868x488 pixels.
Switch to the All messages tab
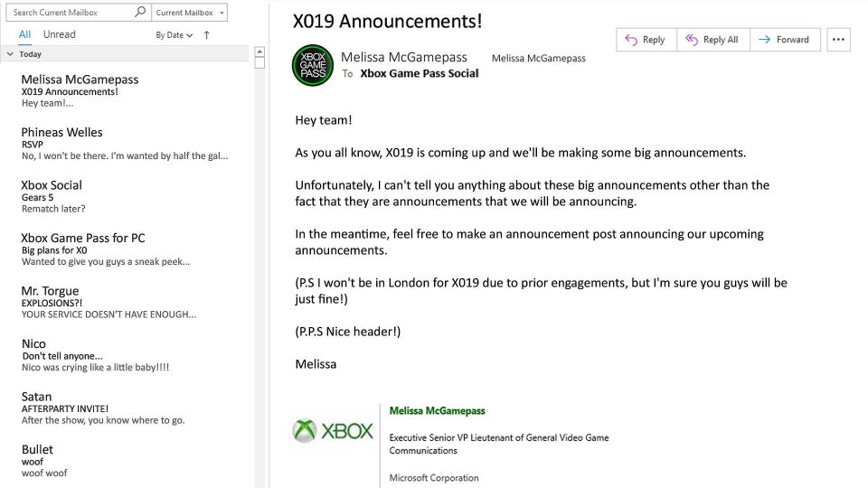pyautogui.click(x=24, y=34)
